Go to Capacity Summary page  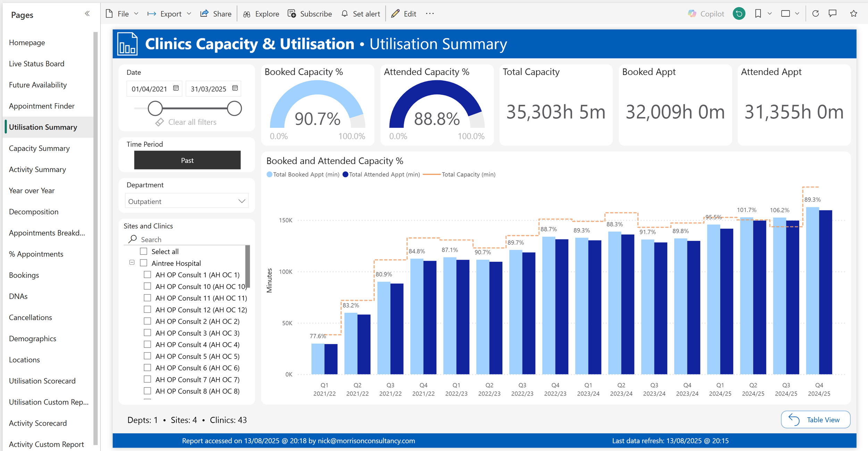(39, 148)
